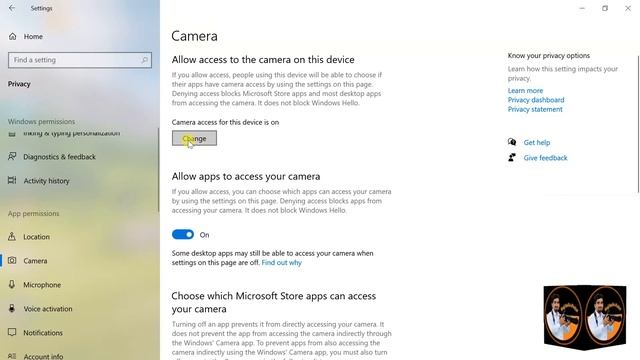Viewport: 640px width, 360px height.
Task: Click the Camera icon in sidebar
Action: pyautogui.click(x=12, y=260)
